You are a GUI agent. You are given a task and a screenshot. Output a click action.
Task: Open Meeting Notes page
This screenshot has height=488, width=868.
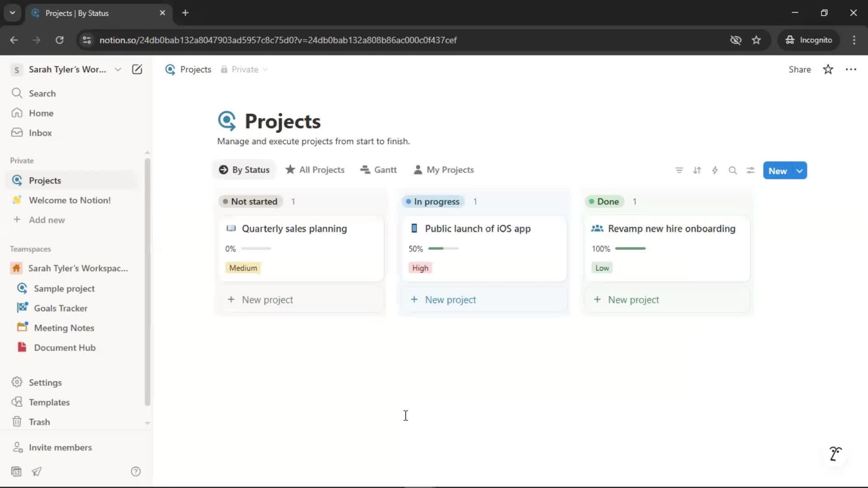pyautogui.click(x=72, y=328)
